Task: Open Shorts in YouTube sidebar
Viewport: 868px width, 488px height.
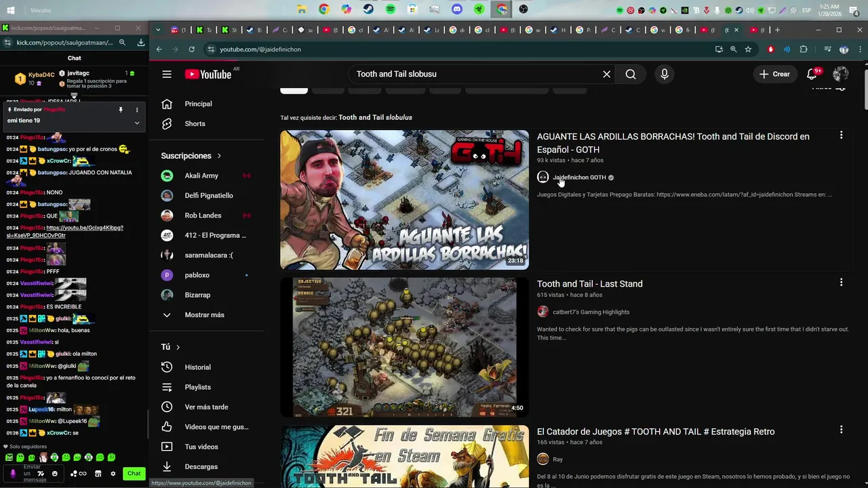Action: pyautogui.click(x=195, y=123)
